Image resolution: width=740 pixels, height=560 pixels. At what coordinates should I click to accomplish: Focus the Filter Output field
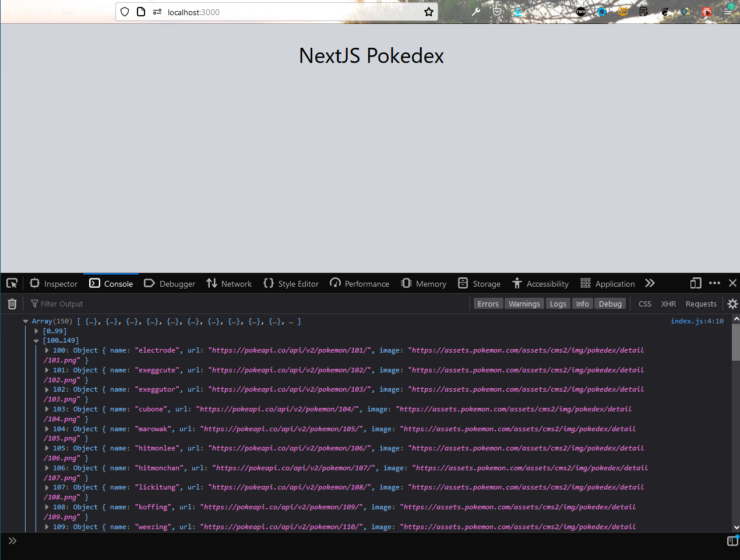tap(248, 304)
